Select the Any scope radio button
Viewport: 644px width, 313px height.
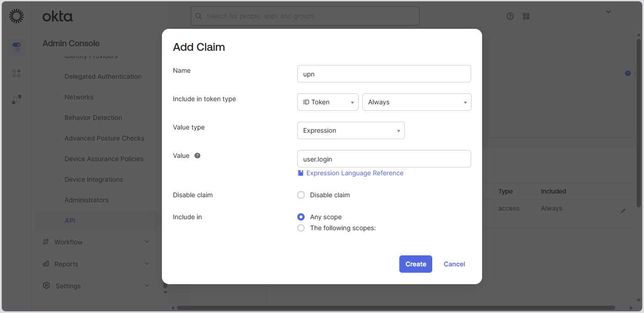301,217
